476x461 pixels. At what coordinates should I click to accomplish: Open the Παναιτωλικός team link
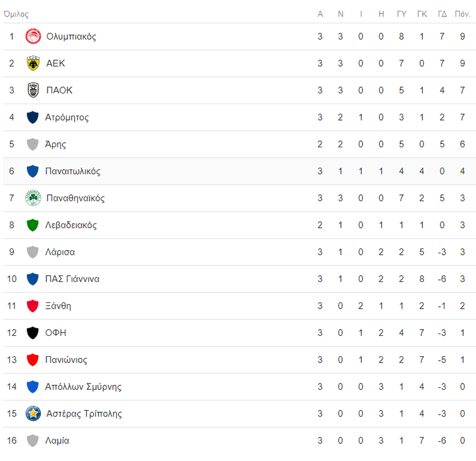click(x=73, y=171)
